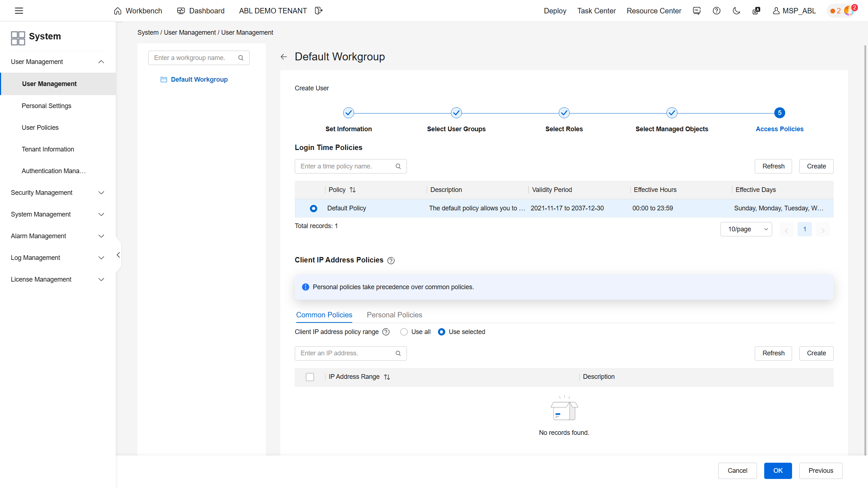Open the help question mark icon in header
Image resolution: width=868 pixels, height=488 pixels.
716,11
